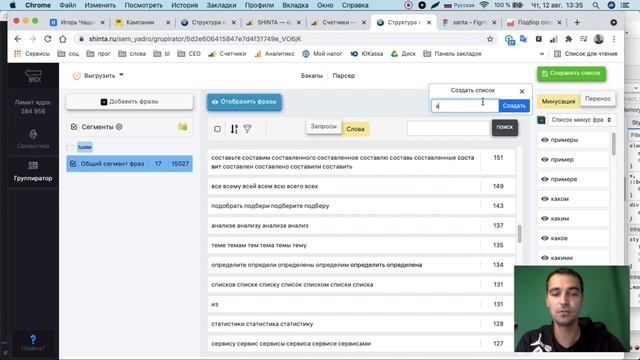Toggle the eye icon for какое
The image size is (640, 360).
544,238
